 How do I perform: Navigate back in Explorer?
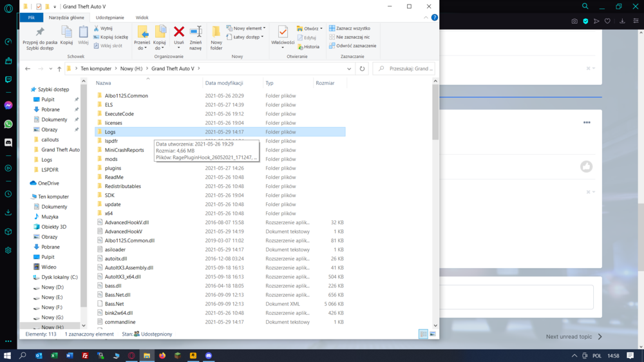[x=28, y=69]
